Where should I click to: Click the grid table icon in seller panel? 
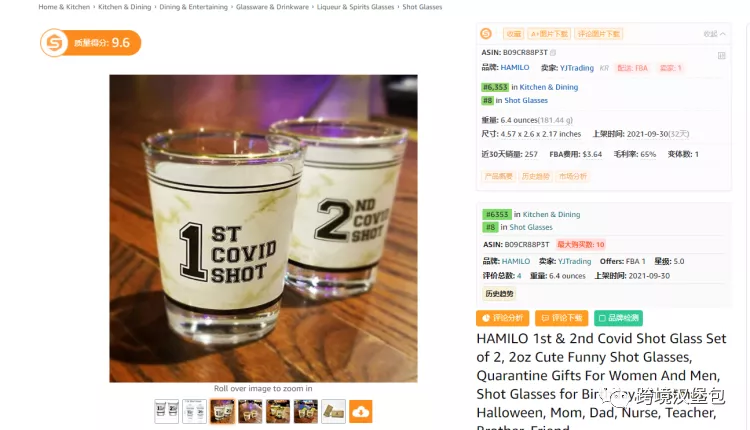coord(721,55)
